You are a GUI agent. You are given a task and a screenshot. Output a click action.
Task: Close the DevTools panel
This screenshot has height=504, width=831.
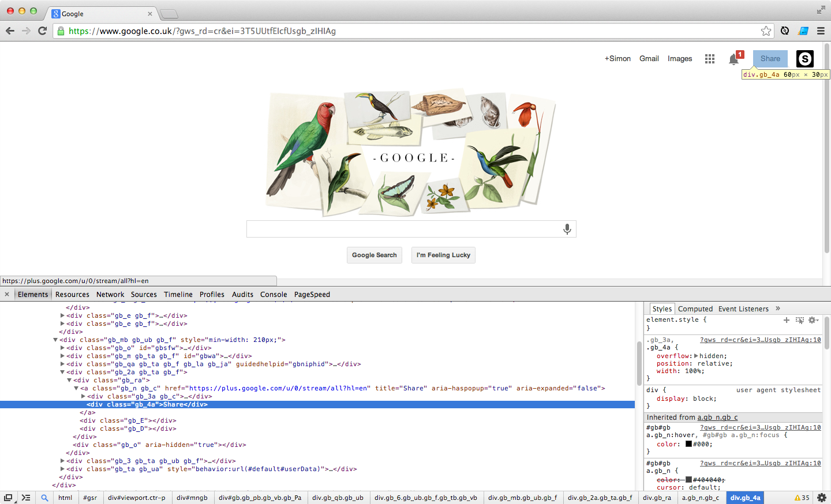pos(7,294)
